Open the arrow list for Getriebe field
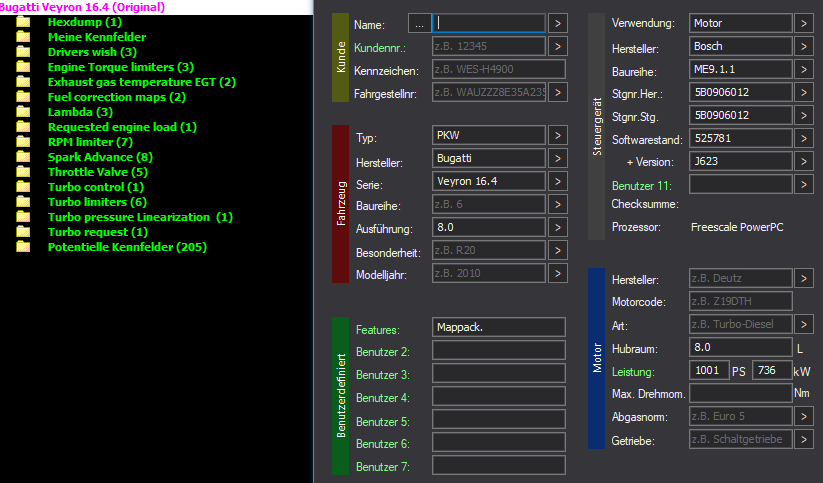Viewport: 823px width, 483px height. (804, 439)
